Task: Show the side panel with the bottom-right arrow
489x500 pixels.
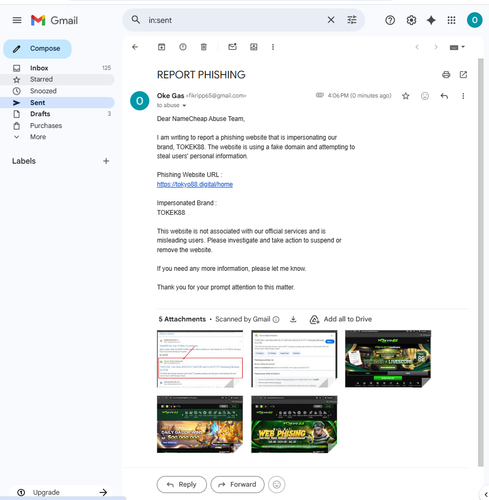Action: pyautogui.click(x=485, y=494)
